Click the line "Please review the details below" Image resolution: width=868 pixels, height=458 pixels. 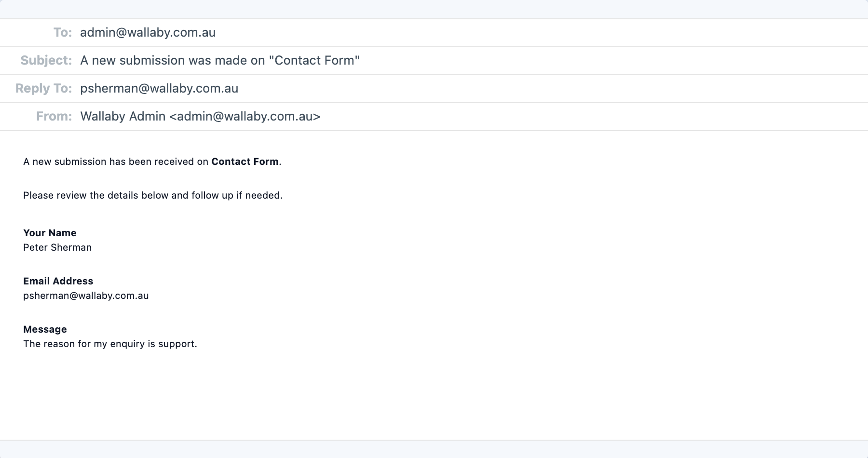point(153,196)
